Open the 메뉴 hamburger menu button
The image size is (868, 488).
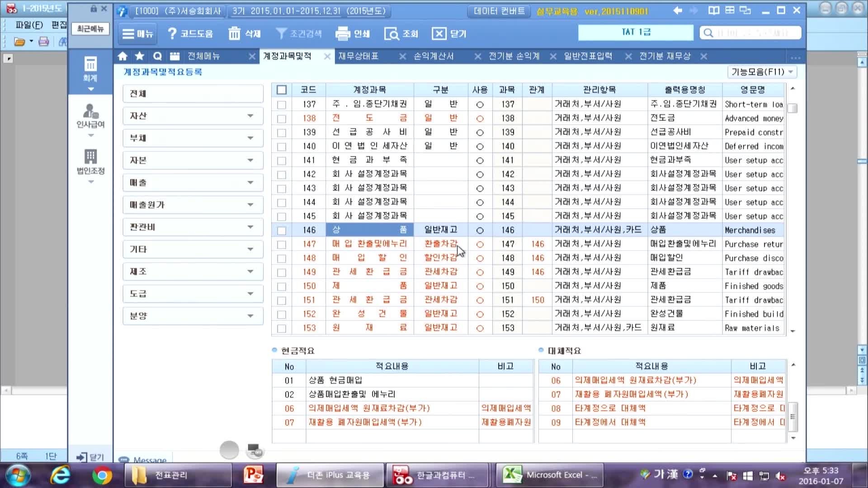(137, 33)
